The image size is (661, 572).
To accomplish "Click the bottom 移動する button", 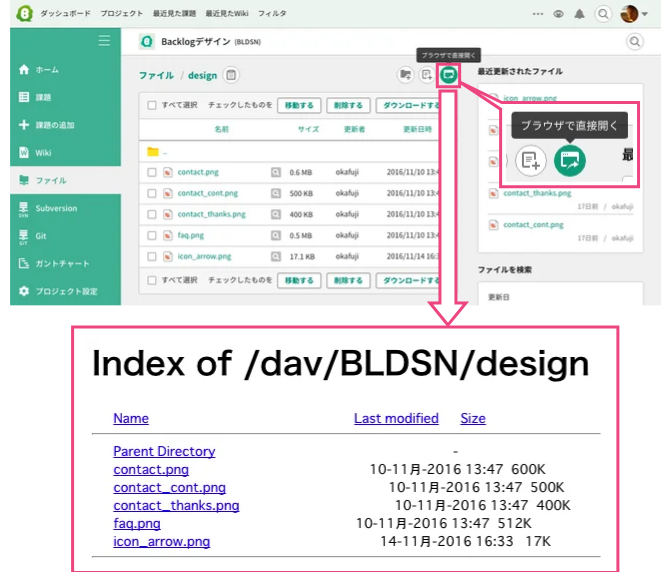I will pos(299,281).
